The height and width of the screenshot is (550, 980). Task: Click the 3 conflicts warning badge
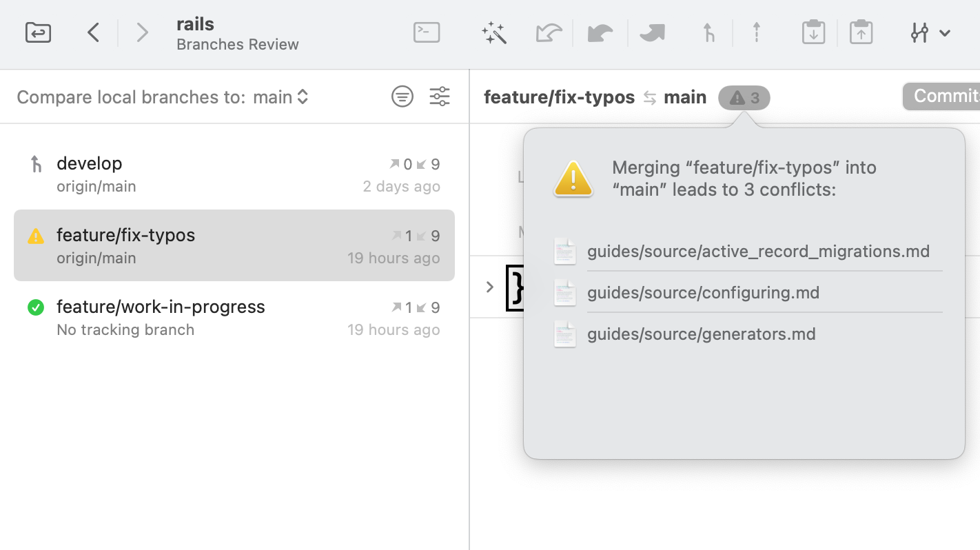tap(744, 98)
